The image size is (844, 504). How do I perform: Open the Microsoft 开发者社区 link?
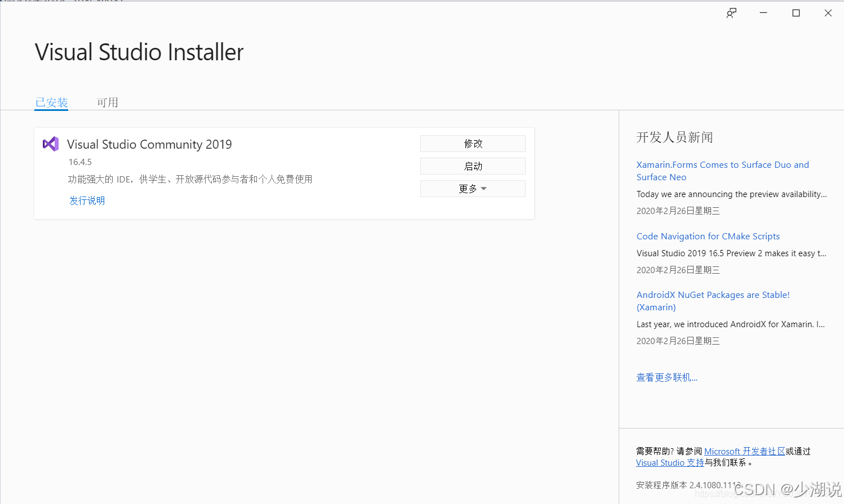point(745,451)
